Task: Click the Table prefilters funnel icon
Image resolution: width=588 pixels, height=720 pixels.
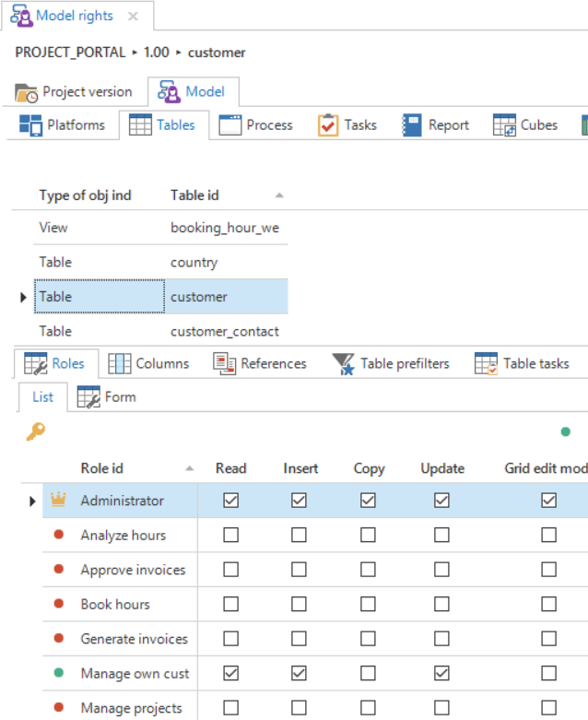Action: pos(343,364)
